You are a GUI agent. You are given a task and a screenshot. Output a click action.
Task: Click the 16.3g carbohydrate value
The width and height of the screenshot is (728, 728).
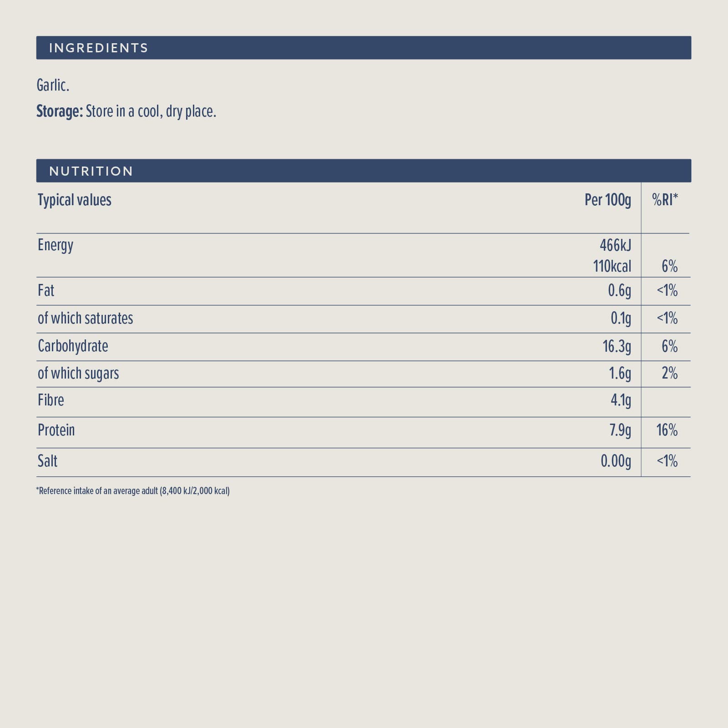617,346
